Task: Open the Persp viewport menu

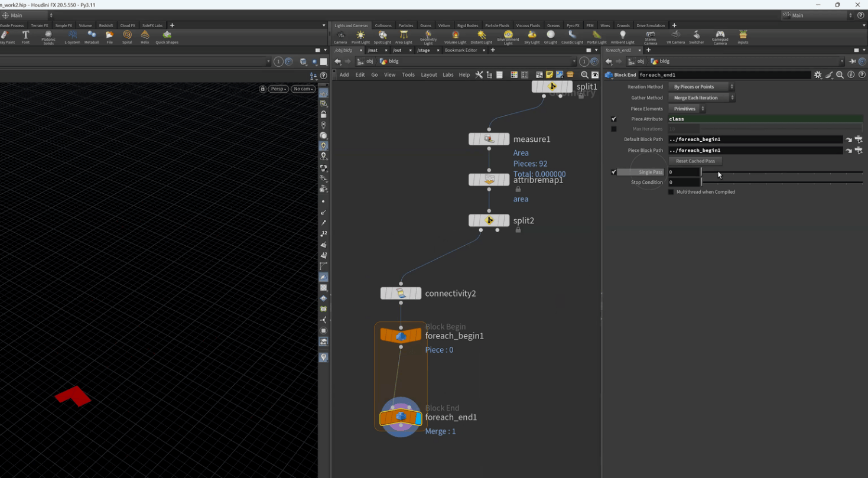Action: (278, 89)
